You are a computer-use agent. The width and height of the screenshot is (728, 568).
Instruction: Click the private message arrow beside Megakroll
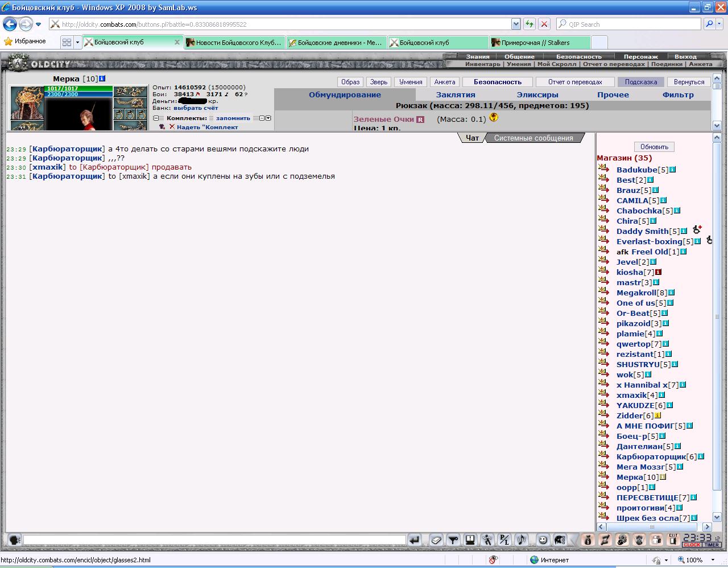coord(604,291)
